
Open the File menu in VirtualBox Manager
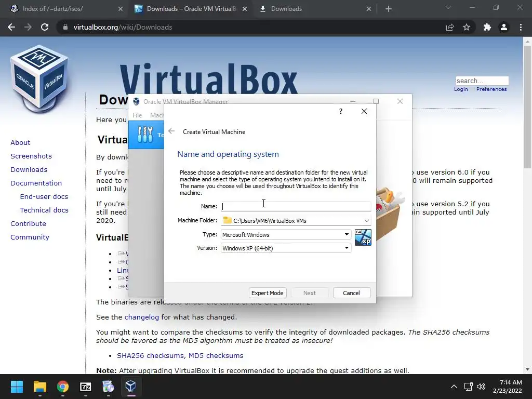(x=137, y=115)
